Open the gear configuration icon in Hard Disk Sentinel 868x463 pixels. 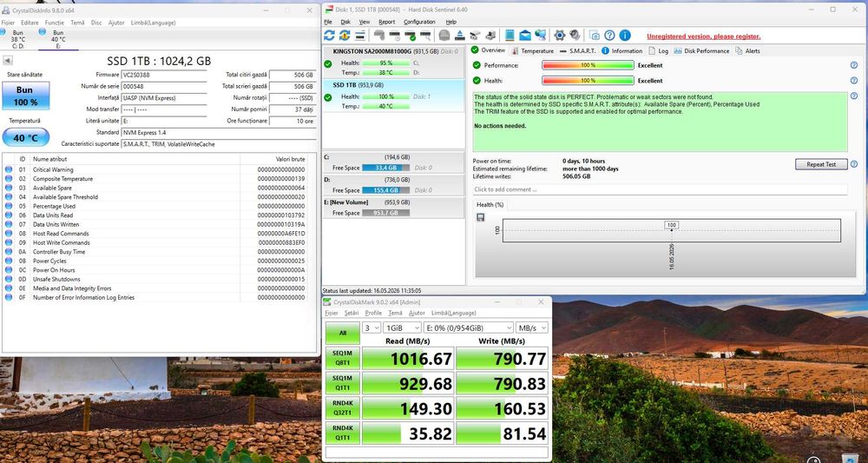pyautogui.click(x=560, y=36)
